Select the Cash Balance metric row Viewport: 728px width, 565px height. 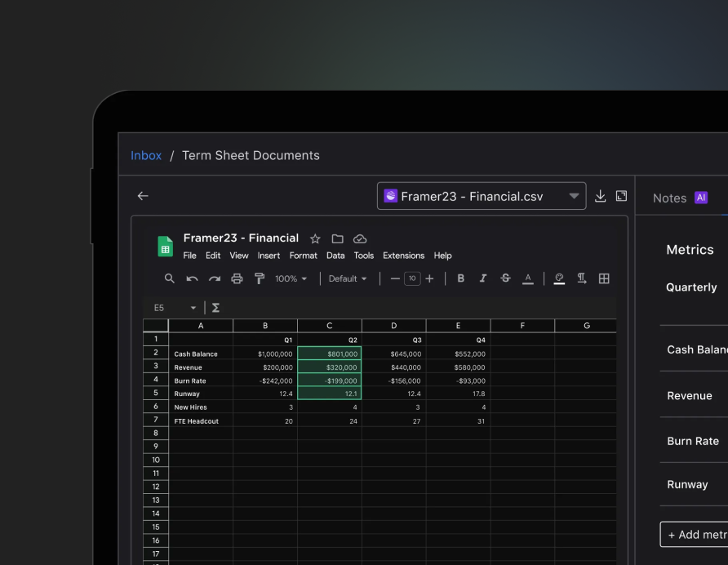[694, 349]
